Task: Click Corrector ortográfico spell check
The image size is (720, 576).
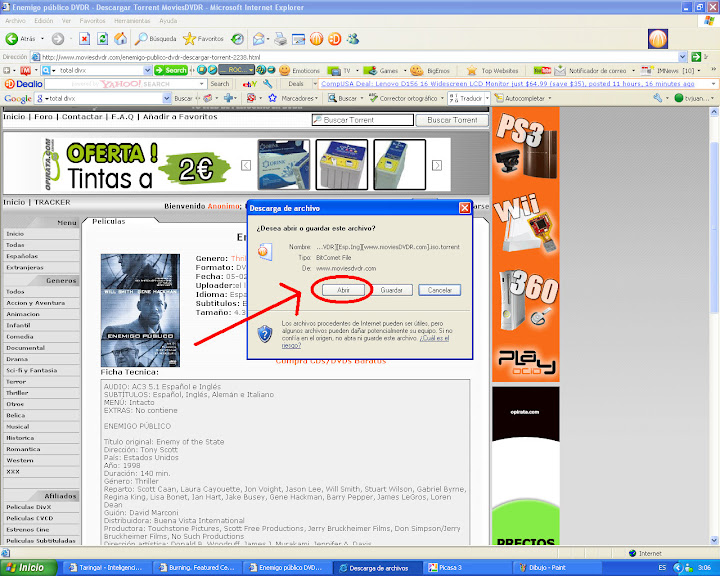Action: 403,98
